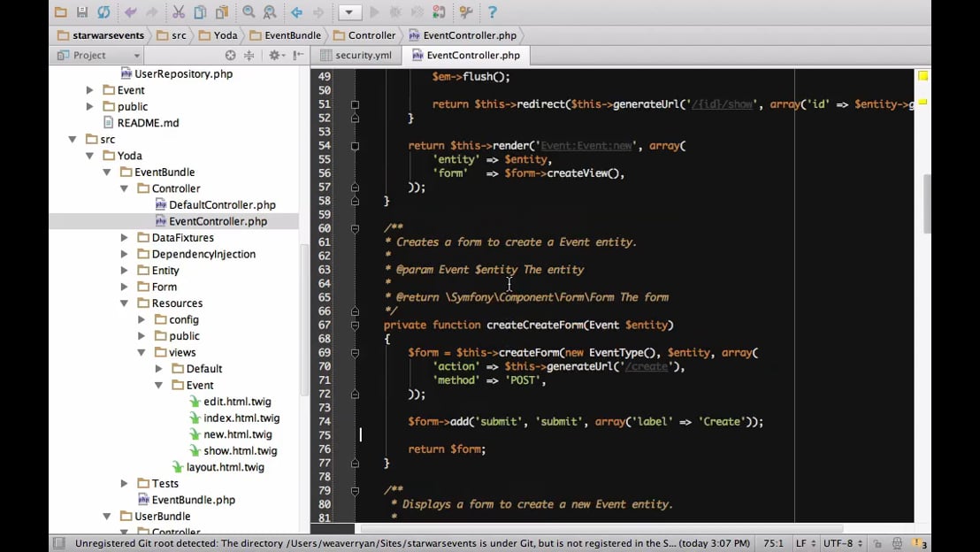Open the run configuration dropdown

[350, 11]
